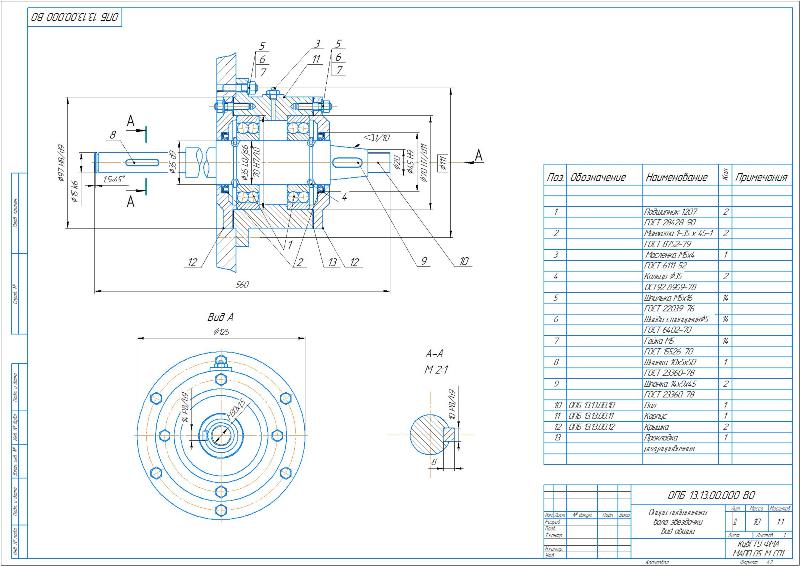Viewport: 800px width, 566px height.
Task: Click the "Вид А" view label
Action: (x=220, y=317)
